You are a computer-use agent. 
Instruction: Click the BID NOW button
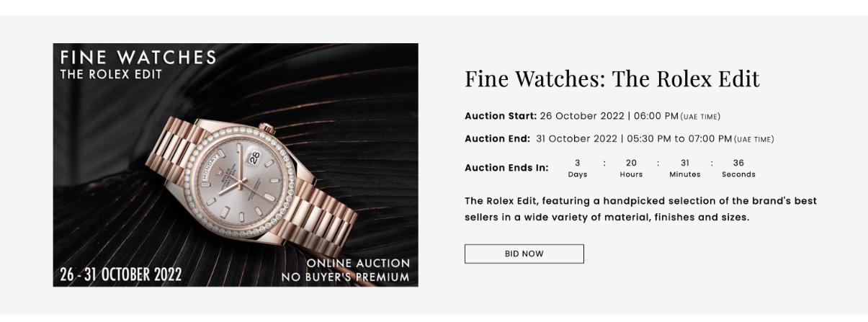click(524, 254)
